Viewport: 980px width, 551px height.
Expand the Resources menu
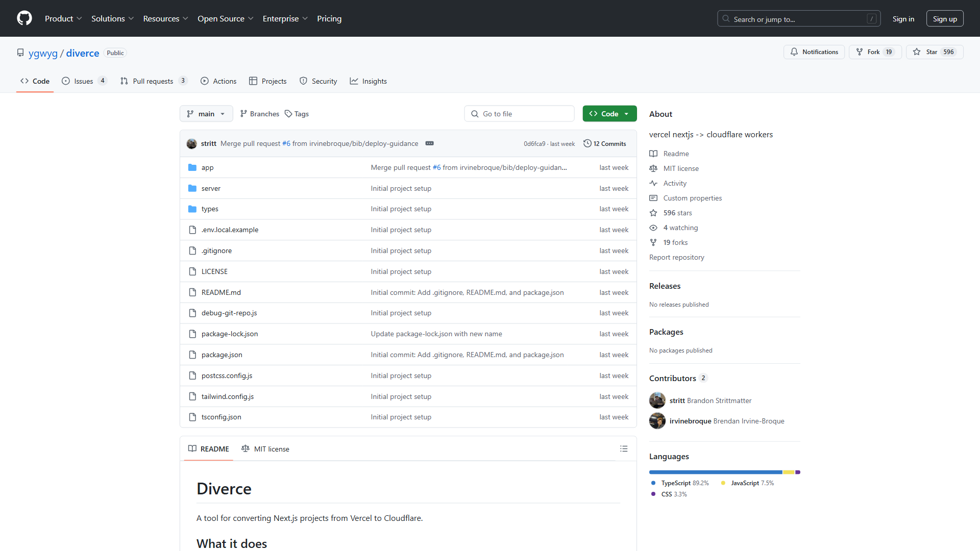tap(165, 18)
